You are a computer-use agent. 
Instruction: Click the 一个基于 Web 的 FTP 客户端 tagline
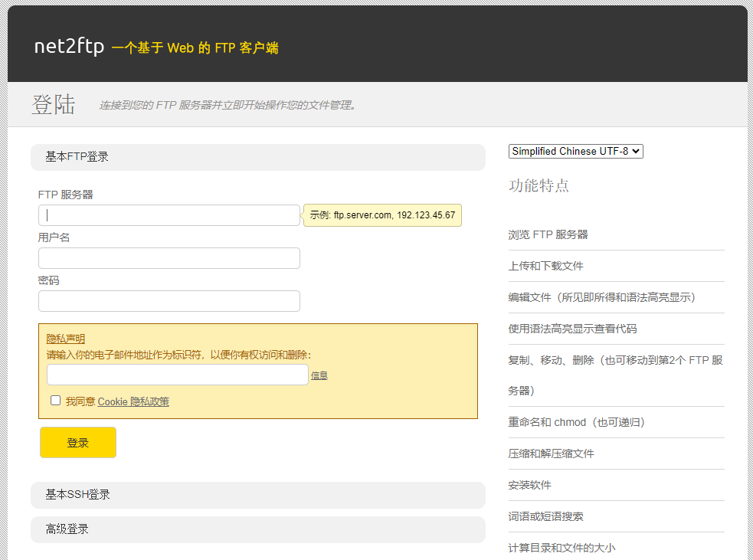coord(195,48)
